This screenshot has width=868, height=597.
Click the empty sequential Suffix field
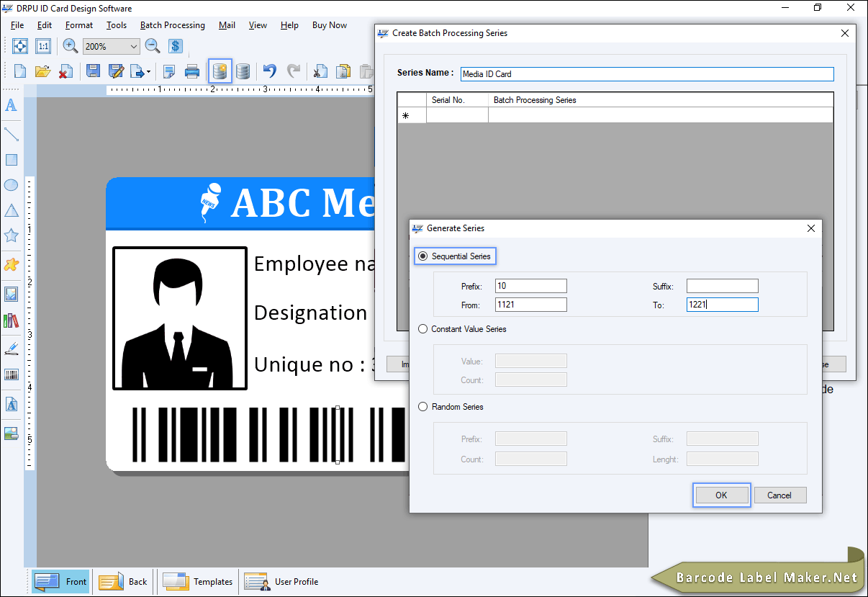coord(723,286)
